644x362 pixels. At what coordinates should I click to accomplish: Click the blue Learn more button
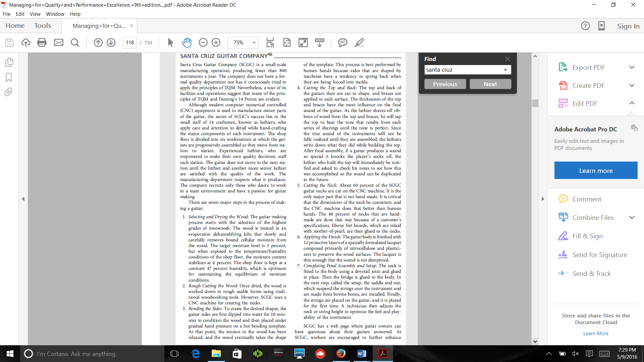coord(596,170)
